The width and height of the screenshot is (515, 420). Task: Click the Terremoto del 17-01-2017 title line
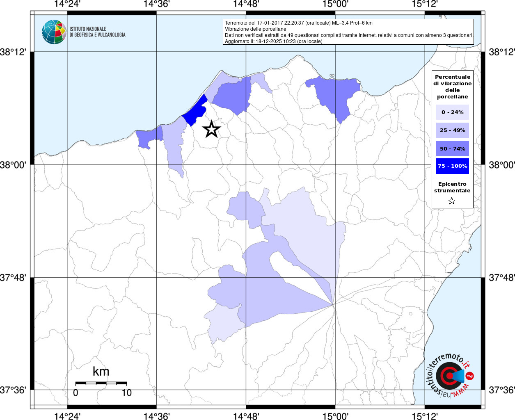(299, 23)
